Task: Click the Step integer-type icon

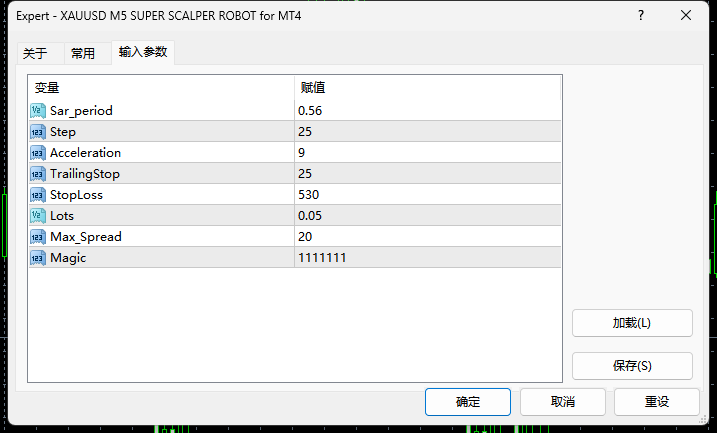Action: [x=38, y=132]
